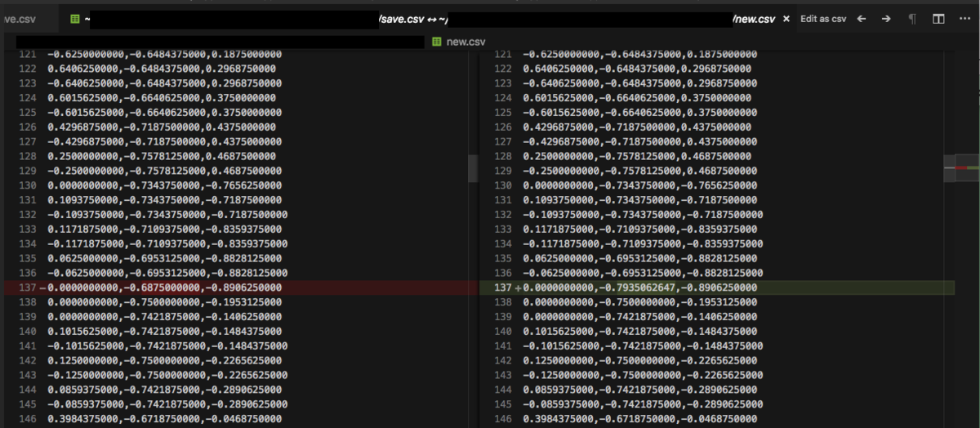Click the plus sign on added line 137
This screenshot has width=980, height=428.
click(x=518, y=288)
